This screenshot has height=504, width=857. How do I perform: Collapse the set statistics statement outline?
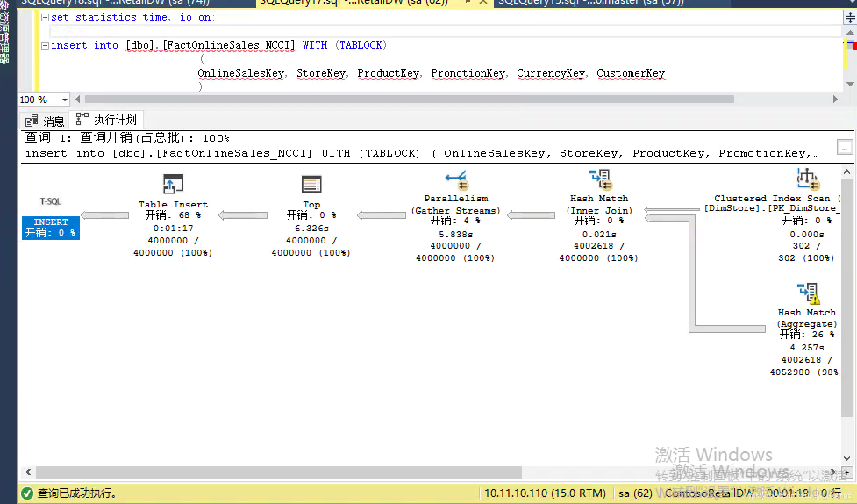point(45,18)
